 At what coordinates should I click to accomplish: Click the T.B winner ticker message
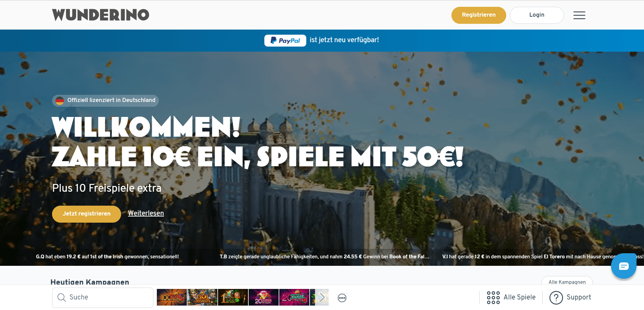tap(324, 257)
